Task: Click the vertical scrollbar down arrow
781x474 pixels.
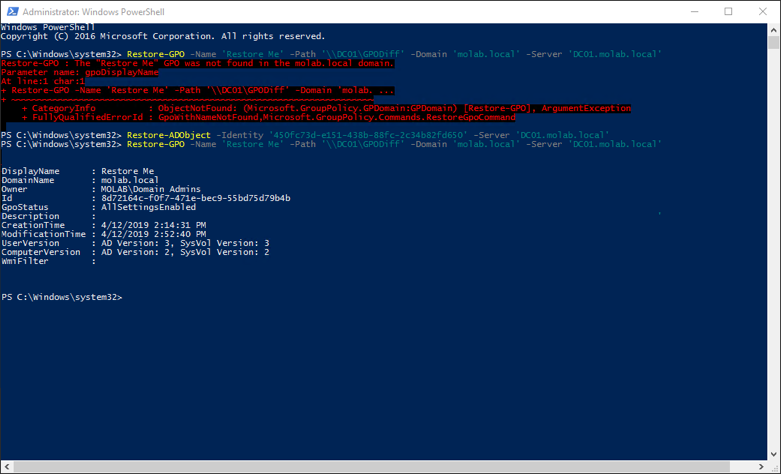Action: click(x=772, y=452)
